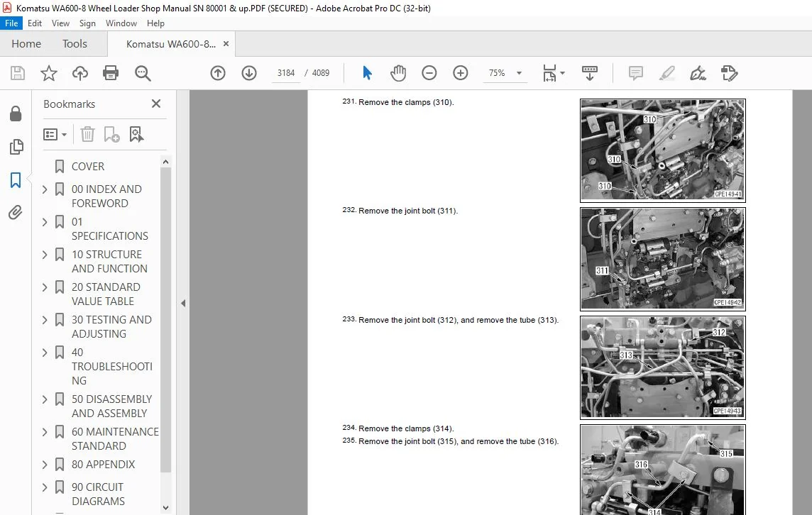Print the document with printer icon
The width and height of the screenshot is (812, 515).
point(111,73)
